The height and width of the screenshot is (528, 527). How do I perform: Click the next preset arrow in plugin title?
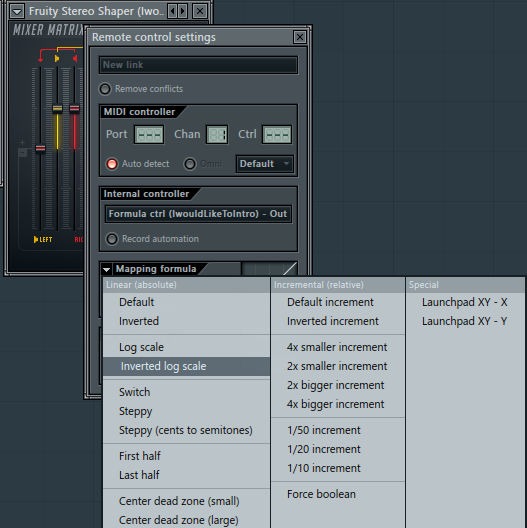[183, 11]
